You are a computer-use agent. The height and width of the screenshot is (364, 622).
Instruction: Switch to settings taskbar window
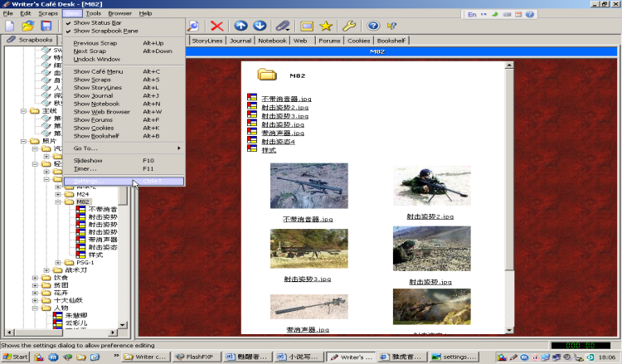pos(454,357)
